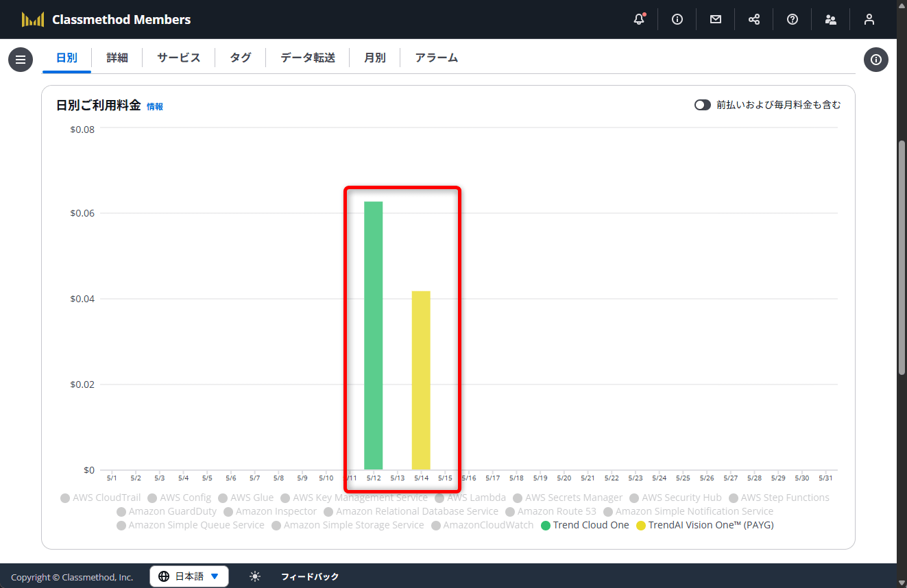
Task: Click the フィードバック button in the footer
Action: (x=310, y=577)
